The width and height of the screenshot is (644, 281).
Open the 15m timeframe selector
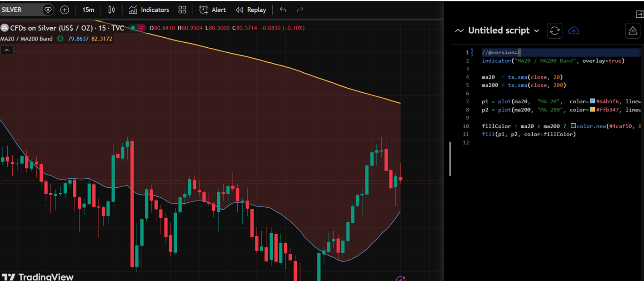pyautogui.click(x=88, y=10)
